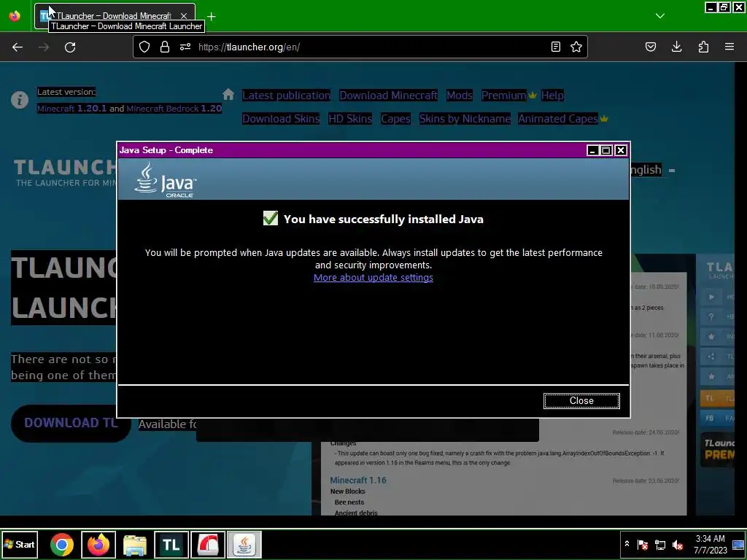
Task: Show site security padlock info
Action: click(165, 47)
